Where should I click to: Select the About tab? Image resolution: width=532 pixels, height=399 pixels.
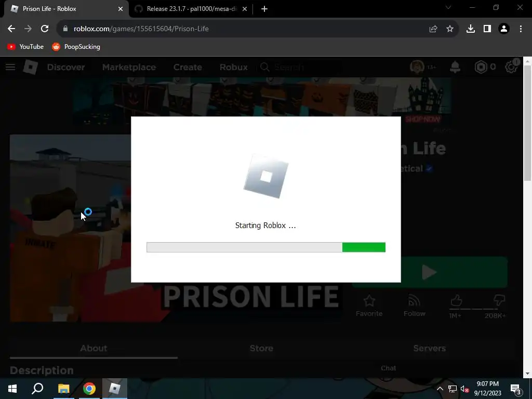94,349
